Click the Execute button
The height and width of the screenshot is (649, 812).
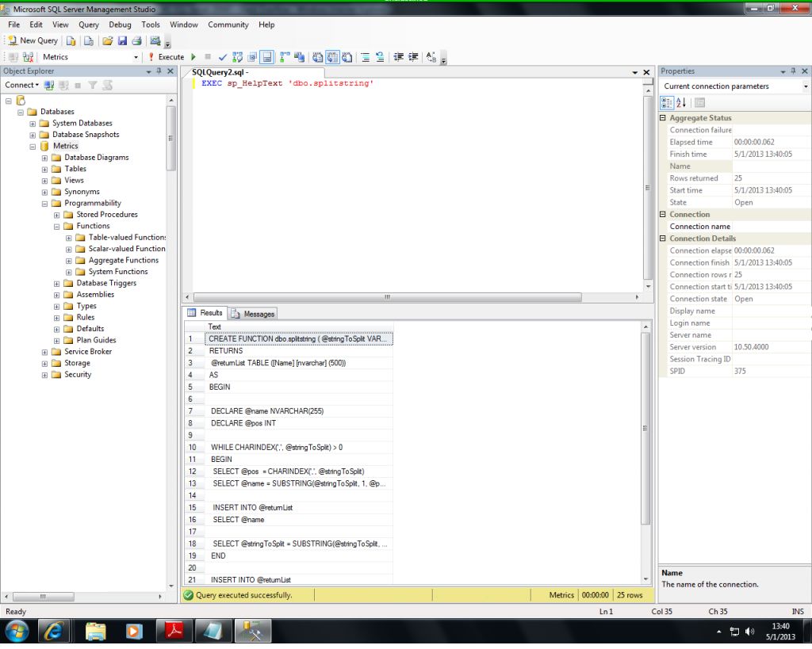pyautogui.click(x=167, y=57)
